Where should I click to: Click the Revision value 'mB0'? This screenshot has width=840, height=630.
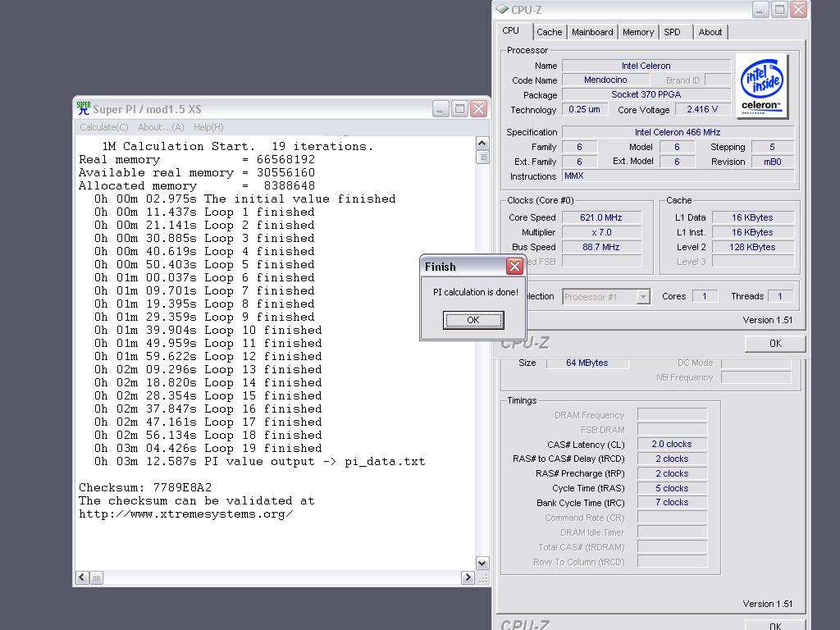tap(773, 162)
